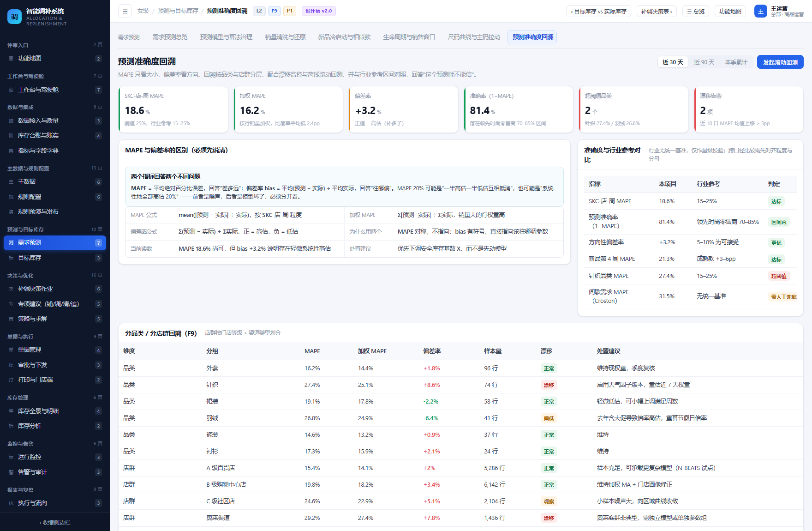Select the 近 90 天 range toggle
This screenshot has height=531, width=812.
click(704, 62)
